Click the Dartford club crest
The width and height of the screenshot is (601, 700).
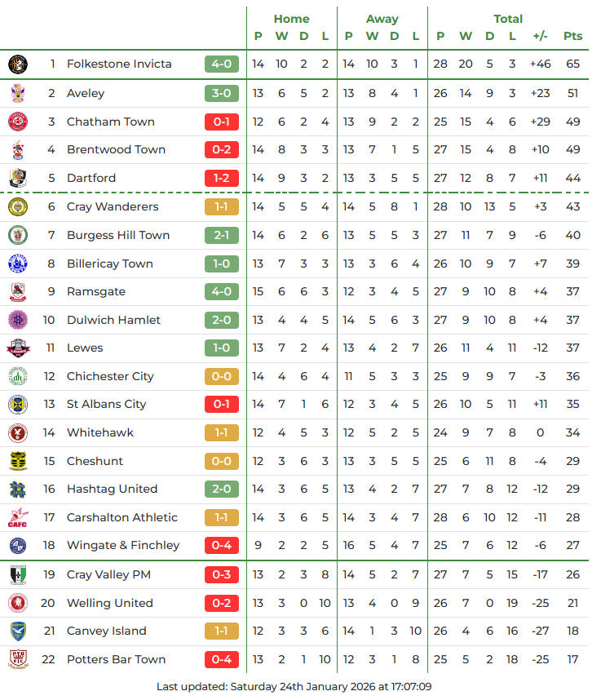(18, 178)
